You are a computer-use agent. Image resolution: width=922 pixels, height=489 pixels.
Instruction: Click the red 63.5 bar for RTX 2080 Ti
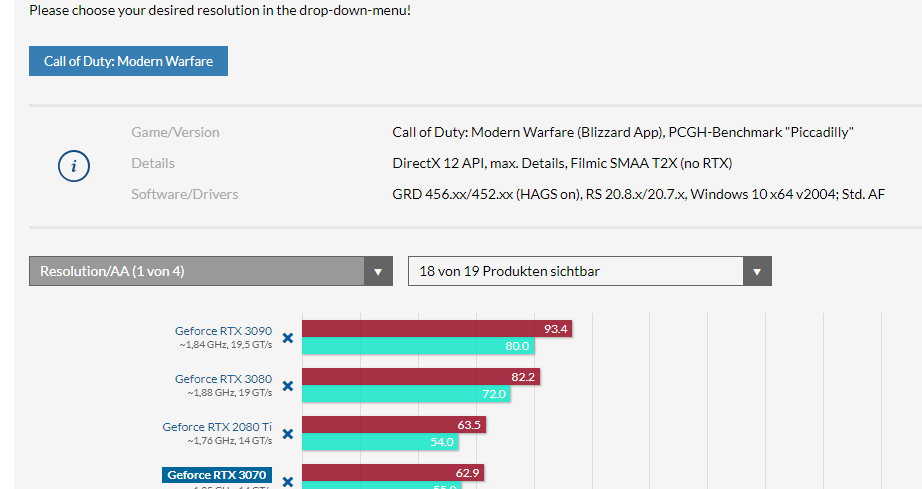coord(394,425)
